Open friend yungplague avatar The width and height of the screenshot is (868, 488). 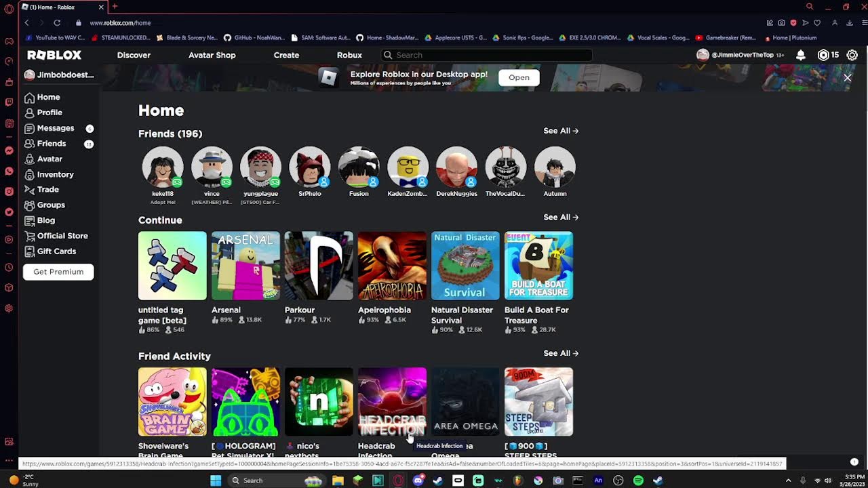pos(260,167)
